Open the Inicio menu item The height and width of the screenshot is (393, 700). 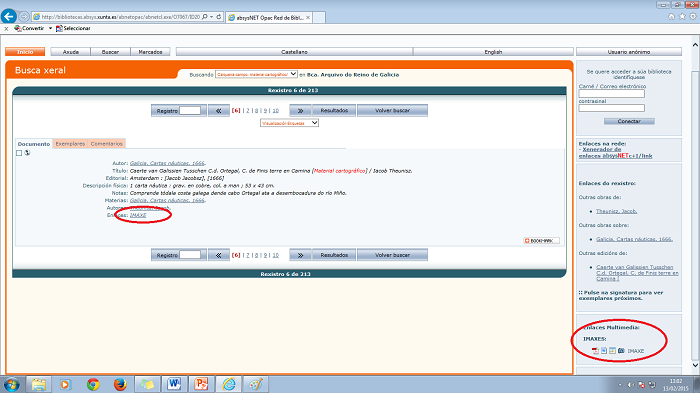click(25, 52)
